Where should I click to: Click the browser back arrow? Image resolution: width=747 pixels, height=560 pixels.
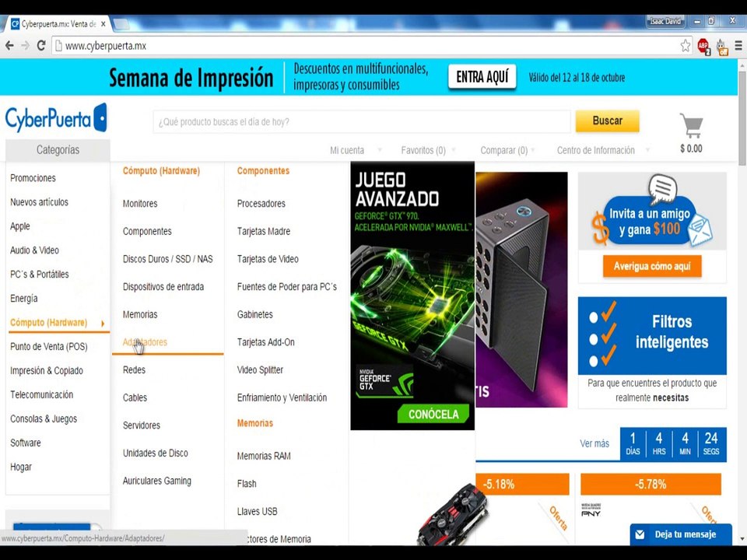click(9, 46)
